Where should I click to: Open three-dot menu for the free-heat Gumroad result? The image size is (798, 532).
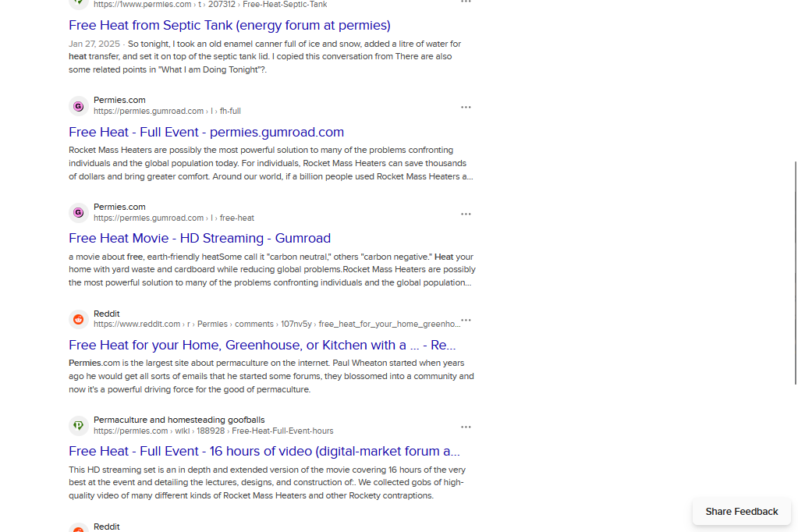click(466, 214)
